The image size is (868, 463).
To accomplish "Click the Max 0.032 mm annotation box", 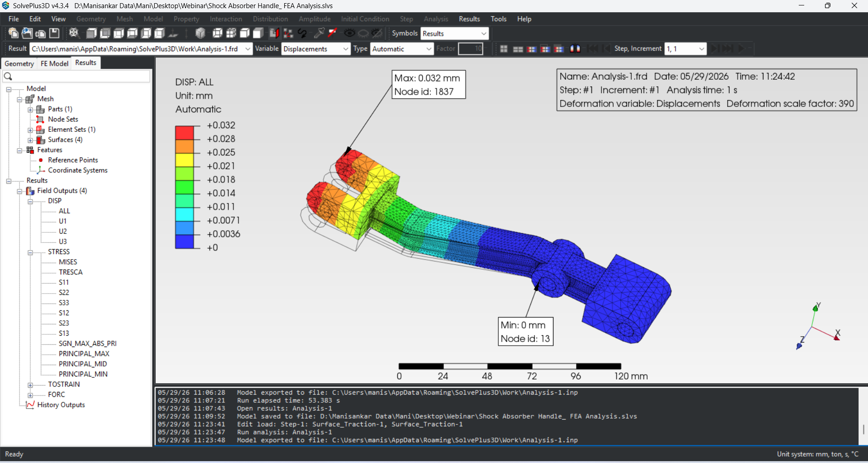I will click(x=429, y=85).
